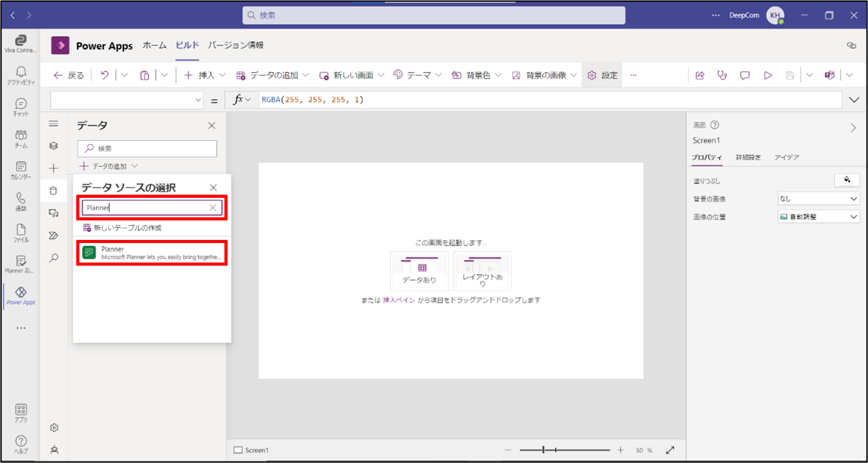Open Files (ファイル) in sidebar
868x463 pixels.
point(20,233)
